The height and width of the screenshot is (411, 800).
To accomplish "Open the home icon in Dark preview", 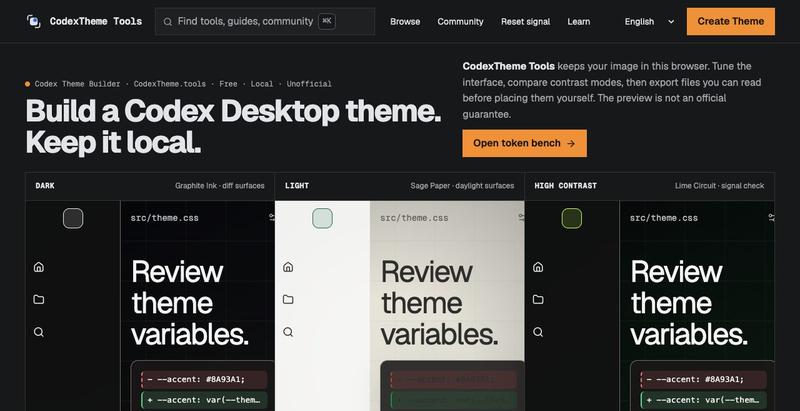I will 39,267.
